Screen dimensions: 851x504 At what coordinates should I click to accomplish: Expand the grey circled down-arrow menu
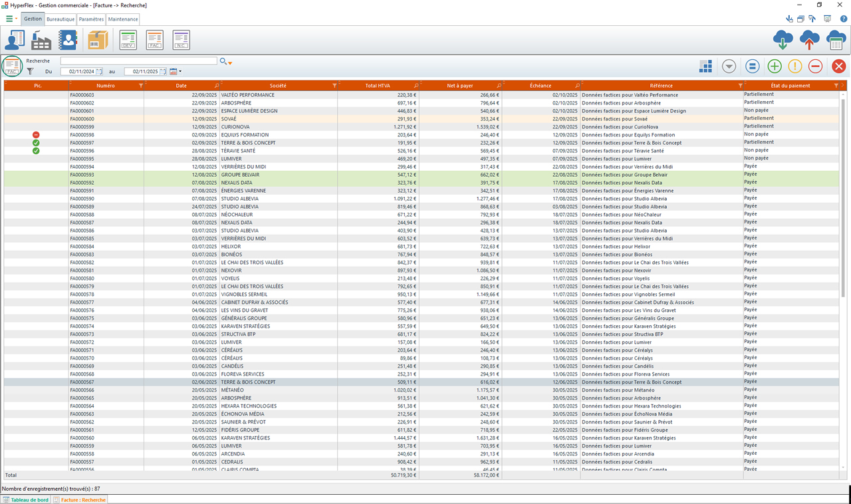pos(729,66)
